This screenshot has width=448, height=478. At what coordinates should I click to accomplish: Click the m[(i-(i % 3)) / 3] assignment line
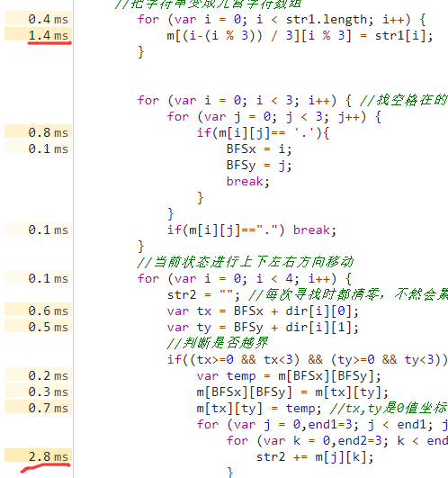300,36
